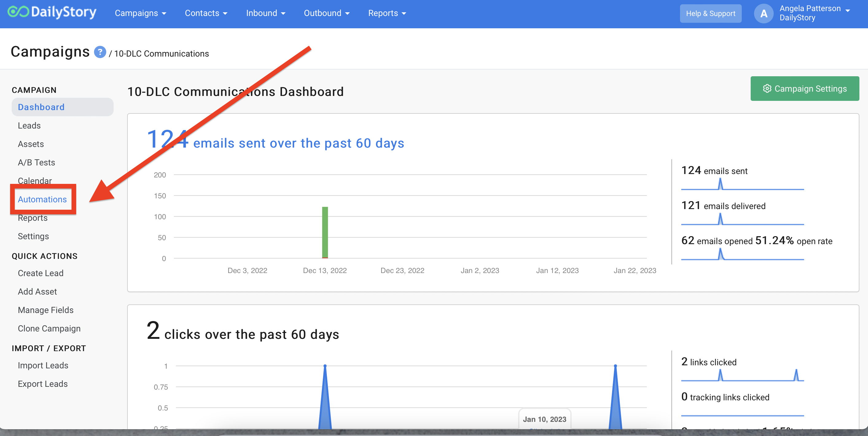Click the '0 tracking links clicked' text
This screenshot has height=436, width=868.
[x=725, y=397]
